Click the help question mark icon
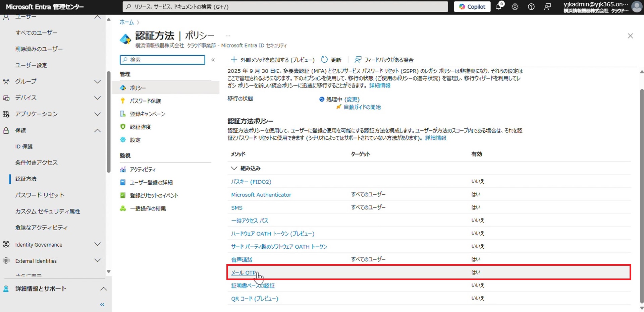Image resolution: width=644 pixels, height=312 pixels. [531, 7]
